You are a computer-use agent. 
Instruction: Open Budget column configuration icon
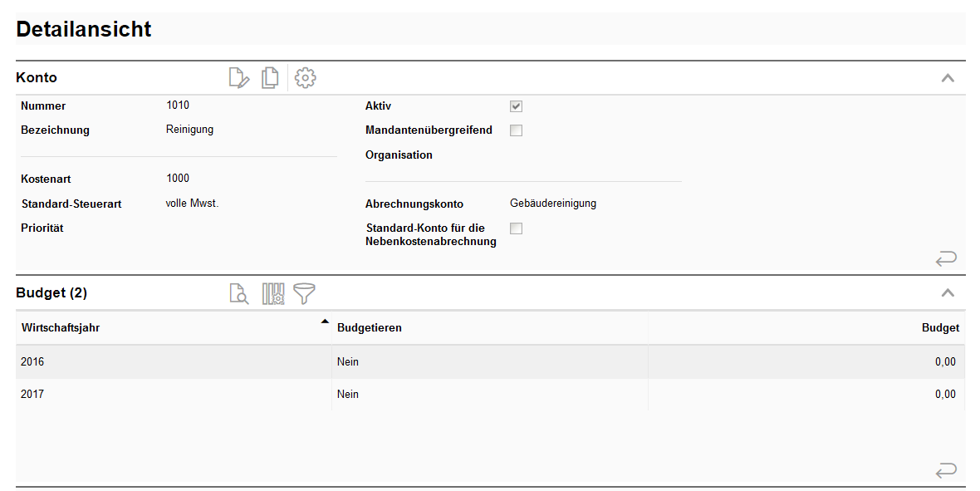click(273, 293)
